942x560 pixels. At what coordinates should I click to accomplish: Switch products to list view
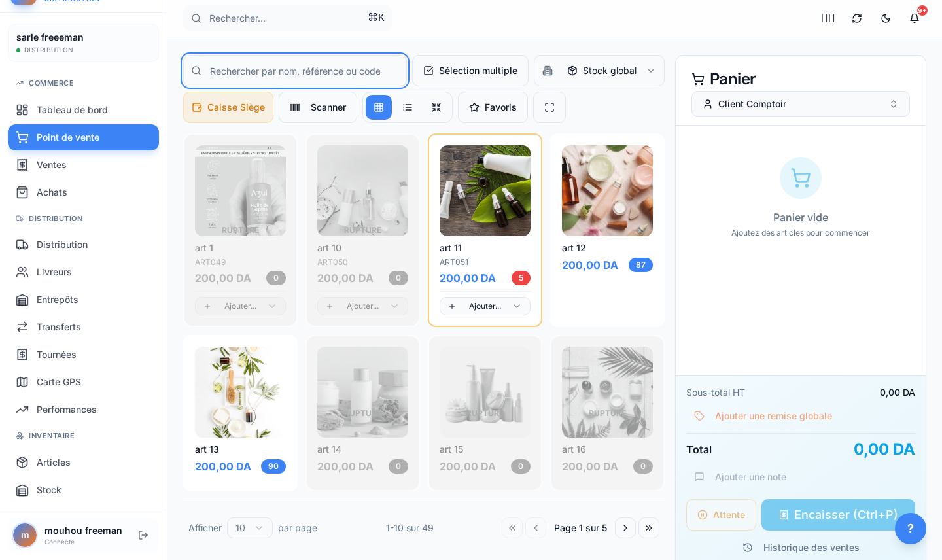(408, 107)
